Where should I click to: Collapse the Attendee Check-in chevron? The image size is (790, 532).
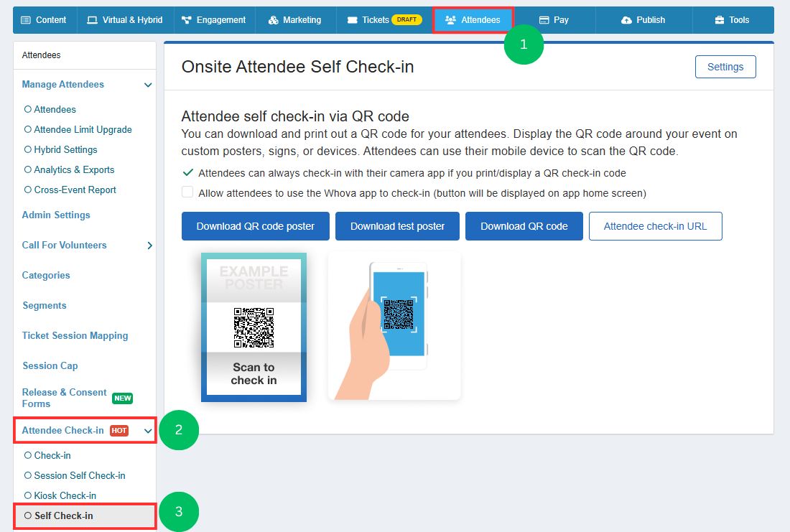pyautogui.click(x=148, y=431)
